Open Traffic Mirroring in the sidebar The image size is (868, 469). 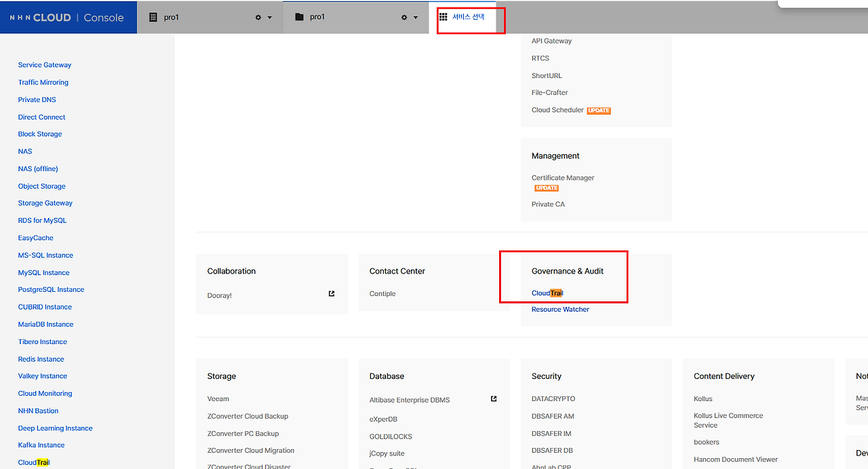point(43,82)
